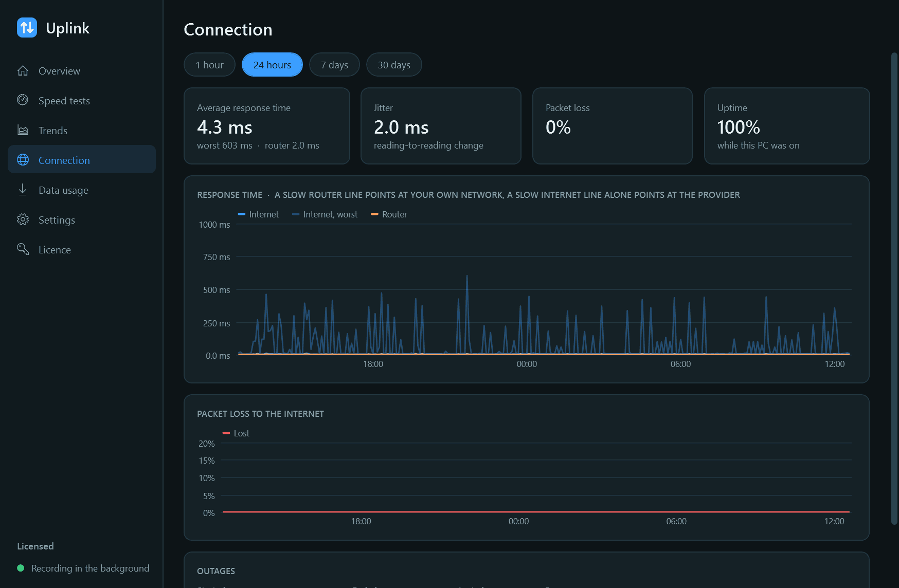Click the 20% axis label
899x588 pixels.
coord(207,444)
